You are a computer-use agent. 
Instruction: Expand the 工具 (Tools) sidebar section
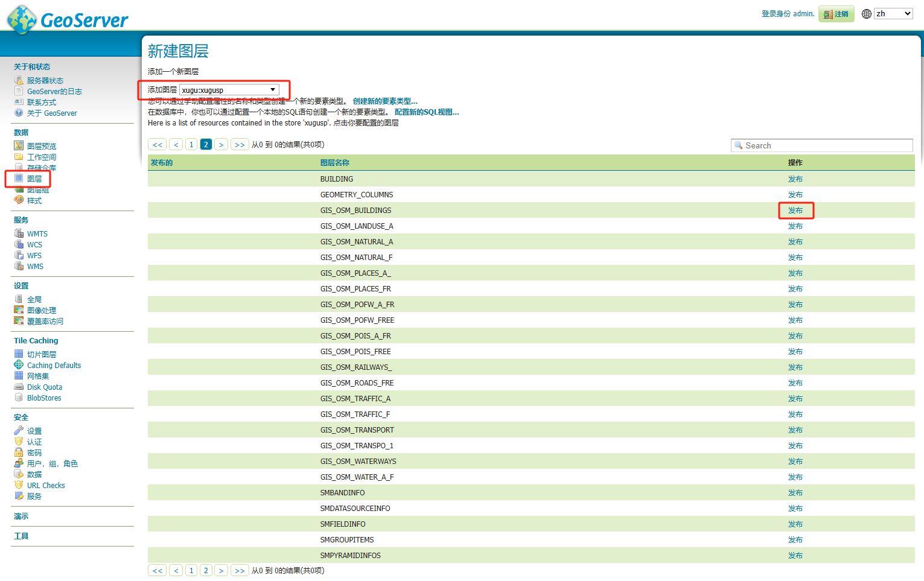click(x=21, y=536)
